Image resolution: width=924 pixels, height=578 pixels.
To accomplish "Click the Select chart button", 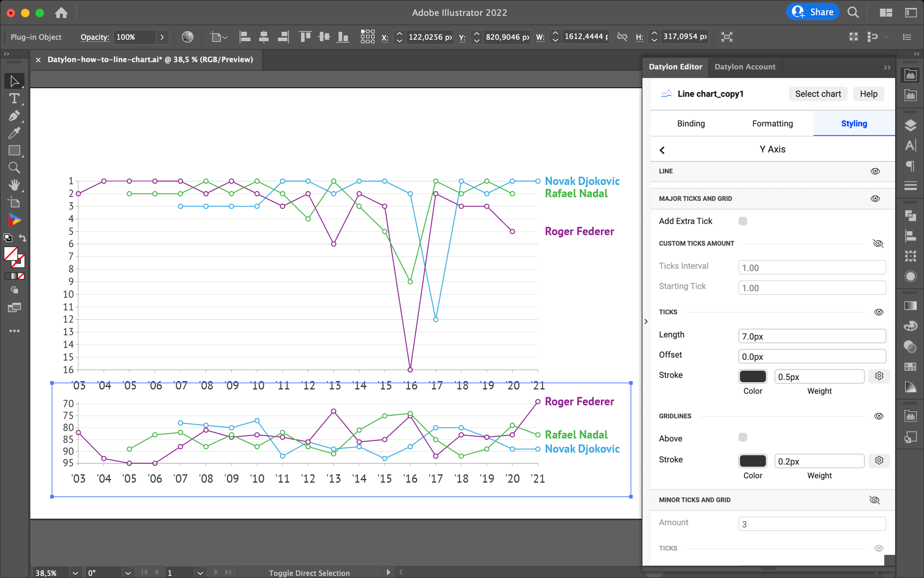I will [817, 94].
